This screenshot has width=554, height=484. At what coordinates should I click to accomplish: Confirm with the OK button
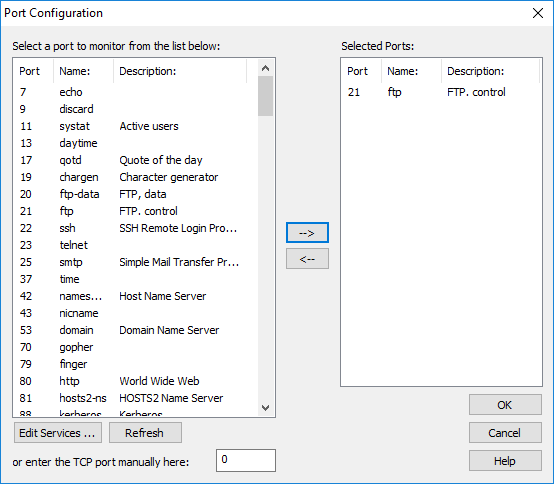[505, 405]
